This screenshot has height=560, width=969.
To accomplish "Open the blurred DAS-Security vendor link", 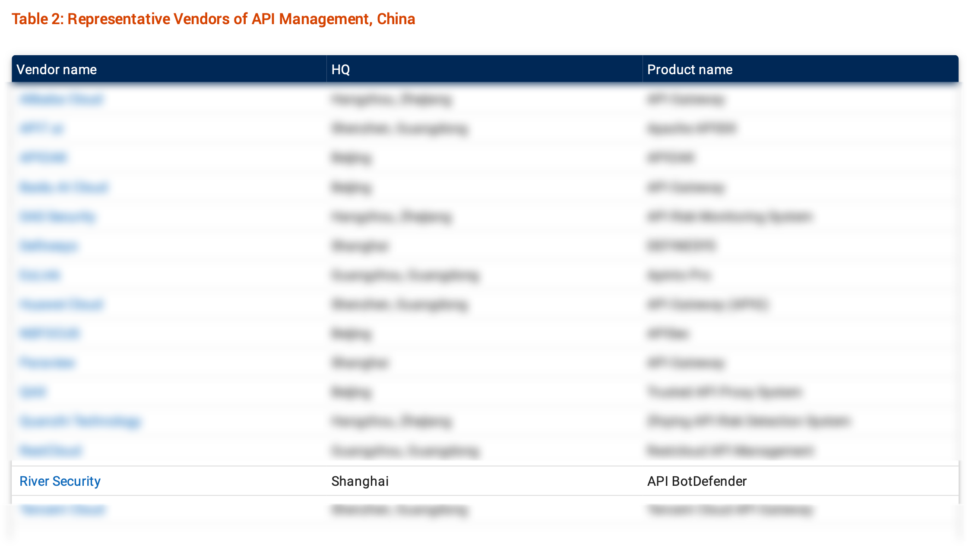I will 57,217.
